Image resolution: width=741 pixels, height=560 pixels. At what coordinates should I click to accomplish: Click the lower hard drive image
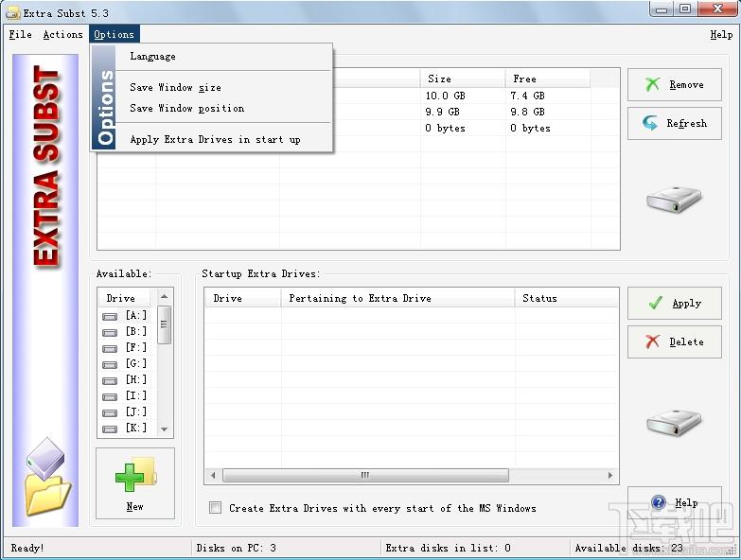pos(675,422)
